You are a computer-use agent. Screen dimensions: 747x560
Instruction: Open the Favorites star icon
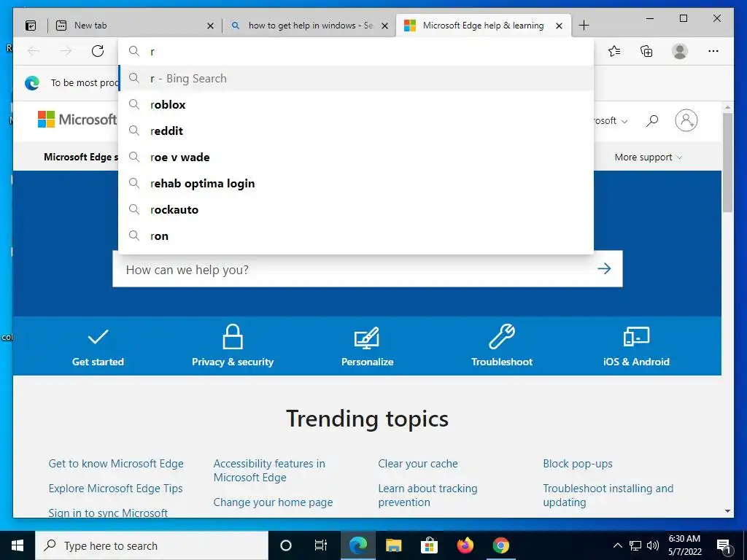click(614, 51)
